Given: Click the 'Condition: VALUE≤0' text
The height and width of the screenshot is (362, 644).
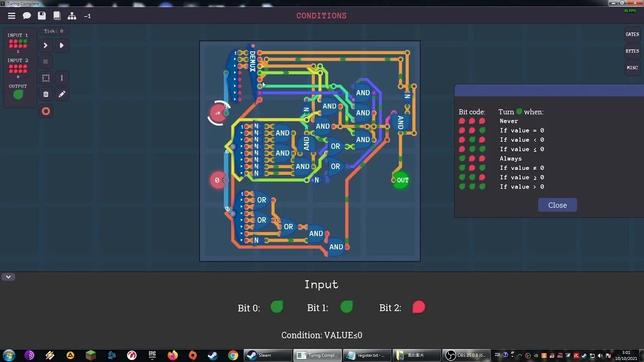Looking at the screenshot, I should coord(321,335).
